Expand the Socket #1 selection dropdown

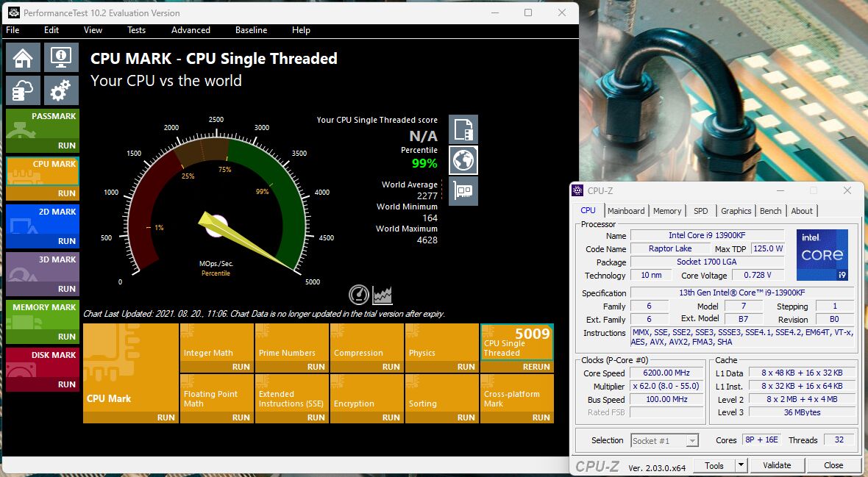click(692, 441)
